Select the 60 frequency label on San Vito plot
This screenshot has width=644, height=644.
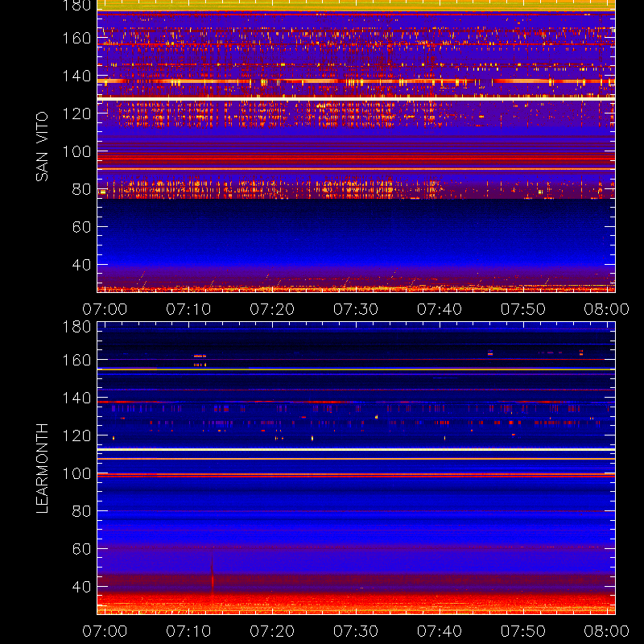click(x=81, y=227)
